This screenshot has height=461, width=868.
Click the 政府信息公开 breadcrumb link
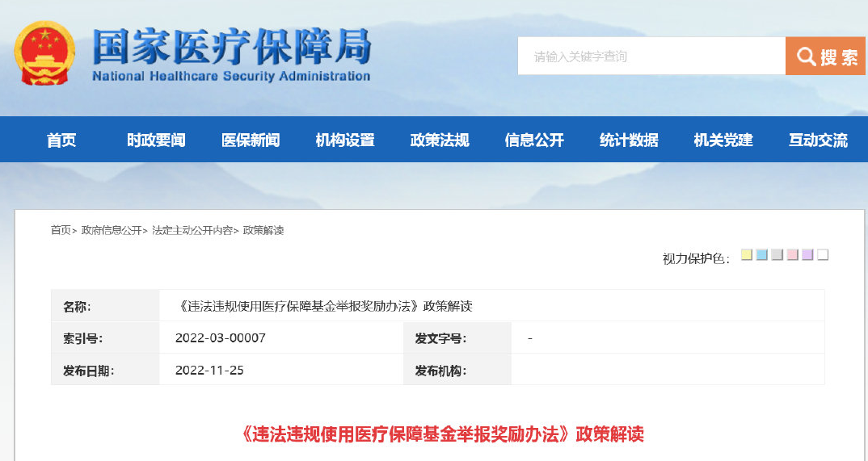coord(112,231)
